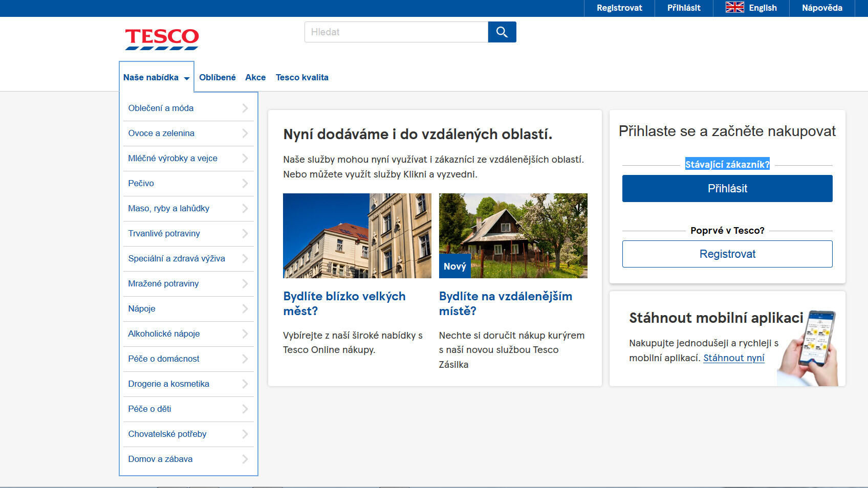868x488 pixels.
Task: Click the Hledat search field
Action: click(396, 32)
